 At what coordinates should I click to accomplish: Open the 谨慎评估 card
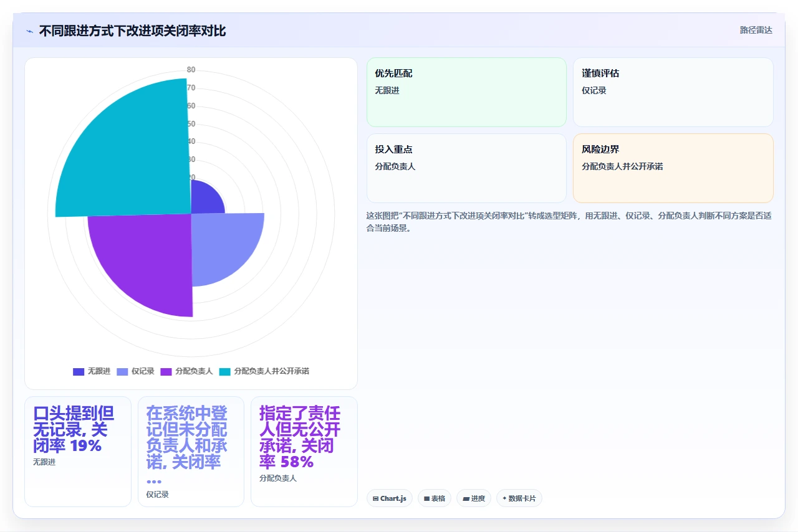[673, 92]
